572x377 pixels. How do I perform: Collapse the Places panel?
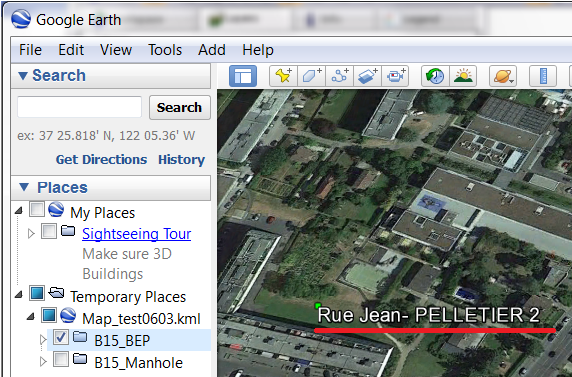click(24, 187)
